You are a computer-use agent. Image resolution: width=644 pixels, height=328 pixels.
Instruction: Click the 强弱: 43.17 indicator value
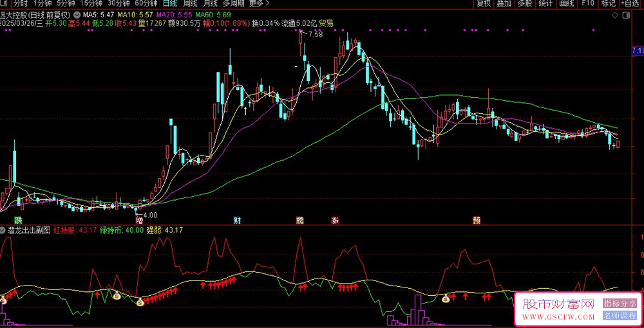pyautogui.click(x=164, y=230)
